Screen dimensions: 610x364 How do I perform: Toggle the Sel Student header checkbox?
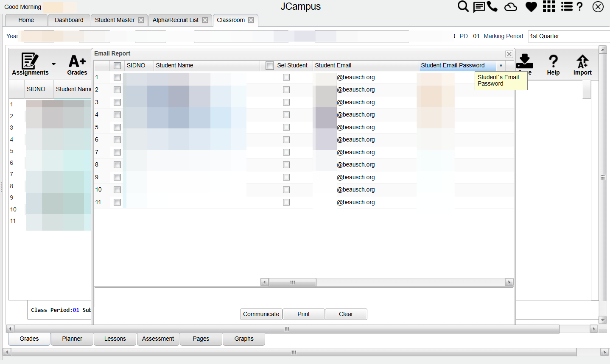click(270, 66)
